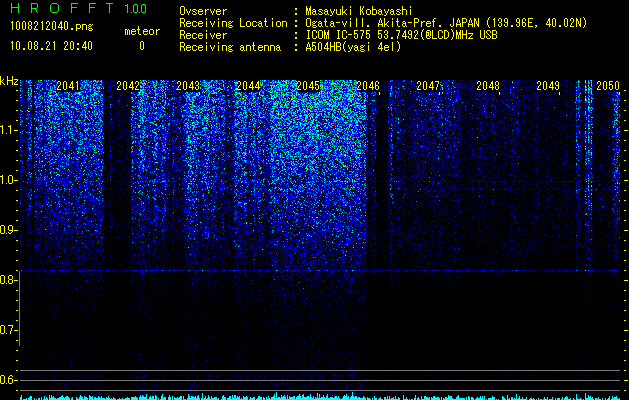Viewport: 629px width, 400px height.
Task: Click the 0.8 frequency axis label
Action: tap(8, 280)
